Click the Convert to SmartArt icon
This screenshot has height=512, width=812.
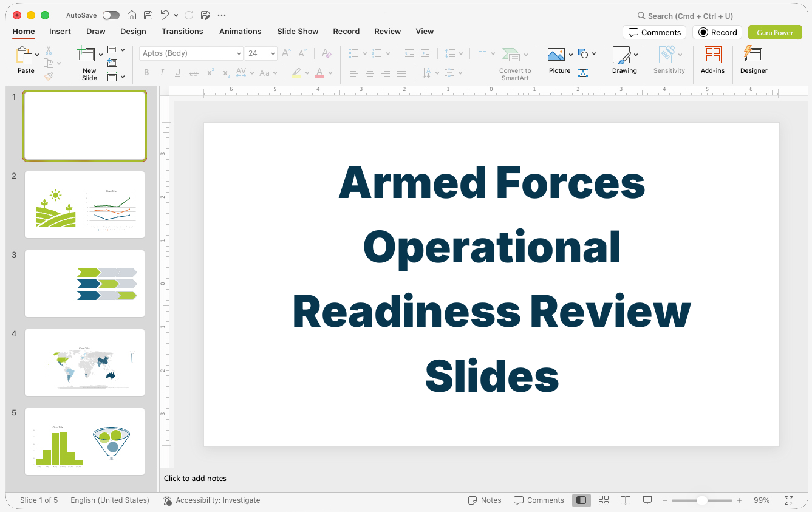pos(511,55)
